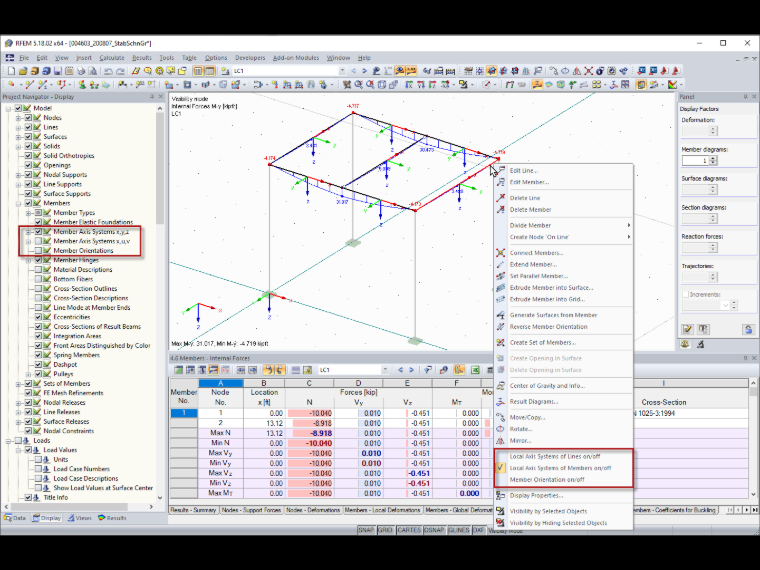
Task: Click the mirror tool icon in main toolbar
Action: tap(577, 71)
